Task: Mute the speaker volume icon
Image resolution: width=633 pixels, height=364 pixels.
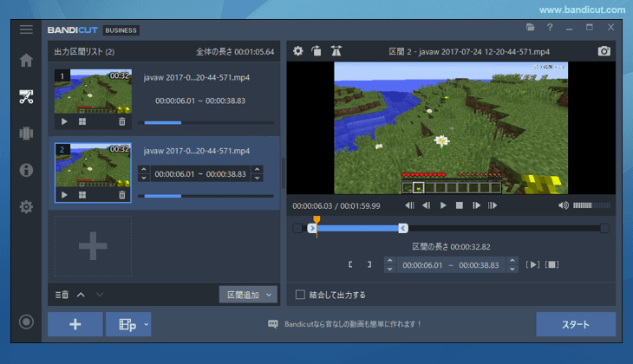Action: [564, 205]
